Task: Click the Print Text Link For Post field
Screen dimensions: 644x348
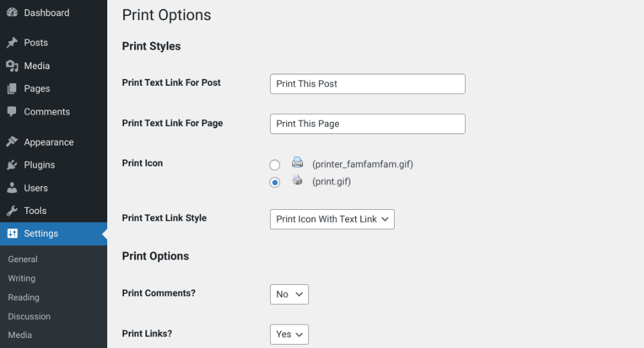Action: (367, 84)
